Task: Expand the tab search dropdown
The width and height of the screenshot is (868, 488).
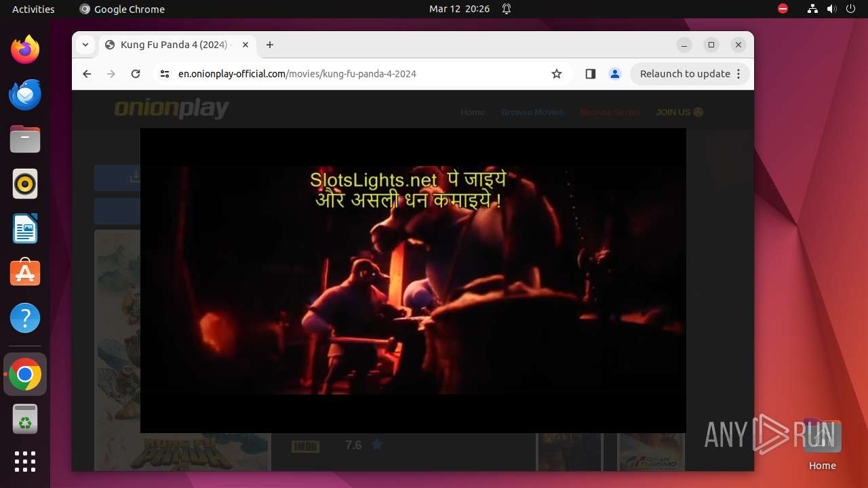Action: (85, 45)
